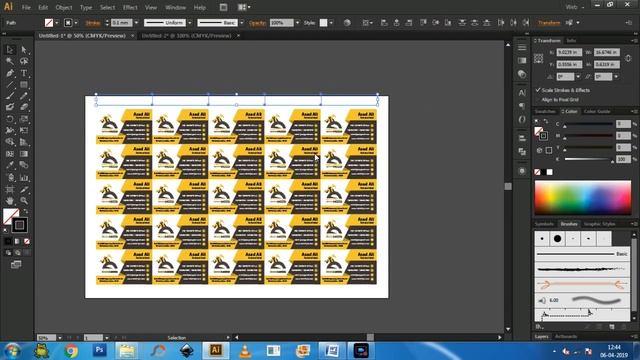640x360 pixels.
Task: Open the zoom level dropdown in status bar
Action: pos(60,338)
